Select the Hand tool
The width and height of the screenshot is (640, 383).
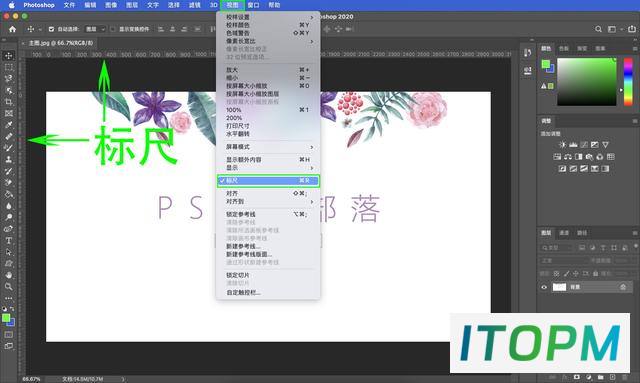pyautogui.click(x=9, y=275)
